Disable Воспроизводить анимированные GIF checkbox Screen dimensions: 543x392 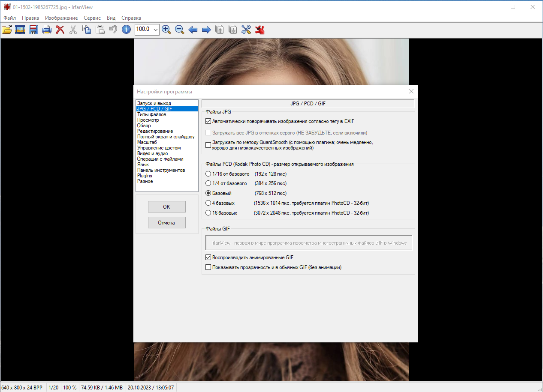click(208, 257)
